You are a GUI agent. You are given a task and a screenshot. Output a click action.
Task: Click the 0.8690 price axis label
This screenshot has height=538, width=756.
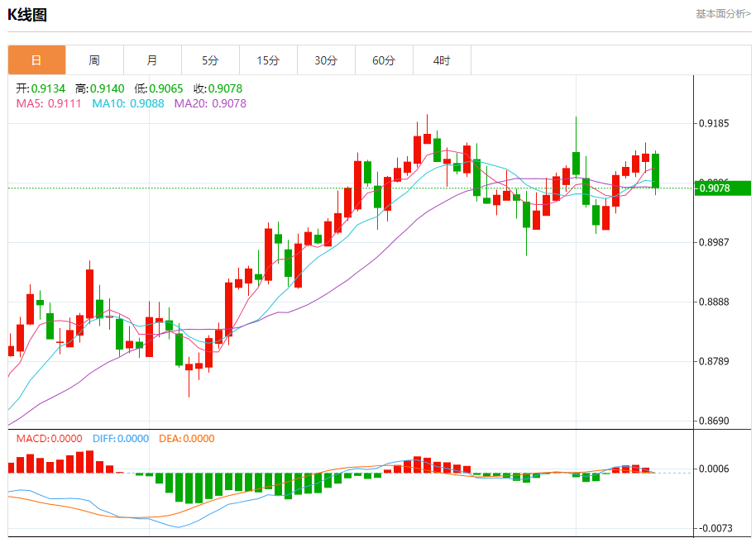point(714,421)
